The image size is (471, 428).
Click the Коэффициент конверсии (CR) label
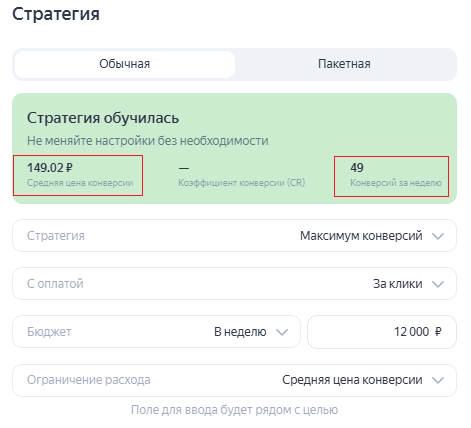click(x=242, y=183)
